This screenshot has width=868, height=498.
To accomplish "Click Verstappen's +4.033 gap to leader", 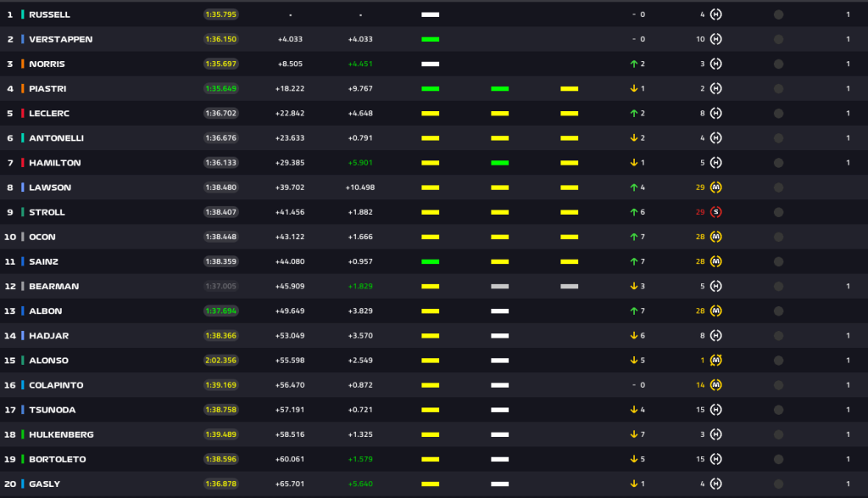I will click(290, 39).
